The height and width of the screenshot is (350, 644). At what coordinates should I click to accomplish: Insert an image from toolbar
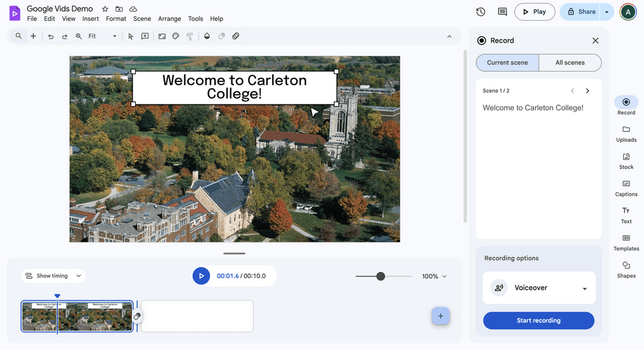pyautogui.click(x=162, y=36)
